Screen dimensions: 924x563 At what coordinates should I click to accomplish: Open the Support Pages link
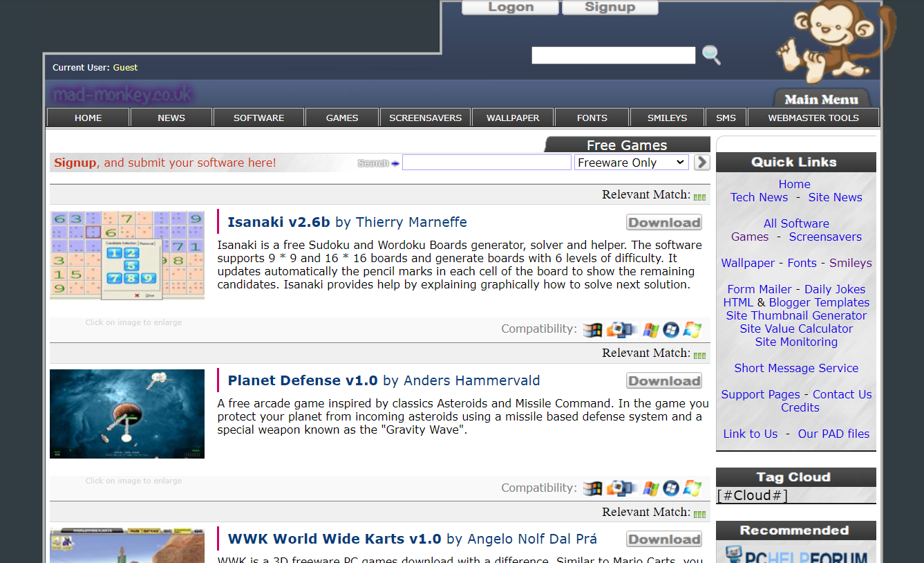pyautogui.click(x=760, y=394)
